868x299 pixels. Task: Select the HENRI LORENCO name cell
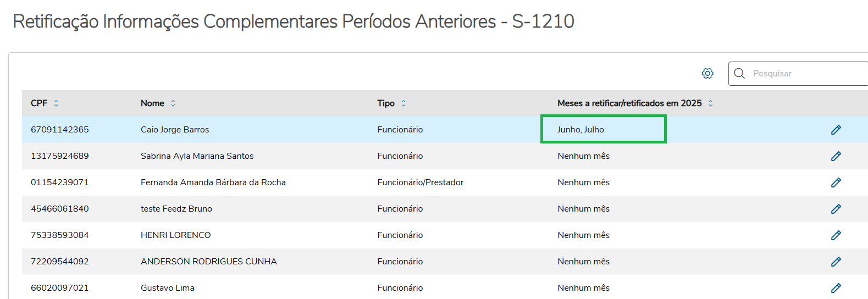pos(176,235)
